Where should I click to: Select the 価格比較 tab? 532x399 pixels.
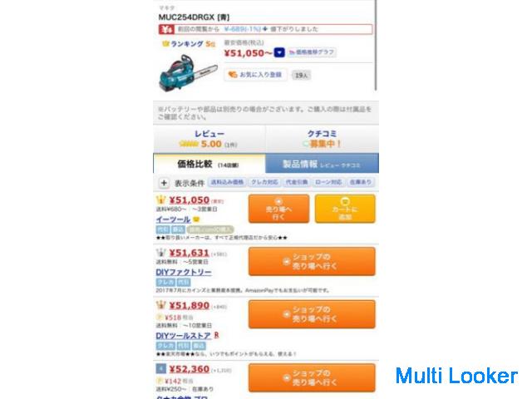pyautogui.click(x=209, y=164)
